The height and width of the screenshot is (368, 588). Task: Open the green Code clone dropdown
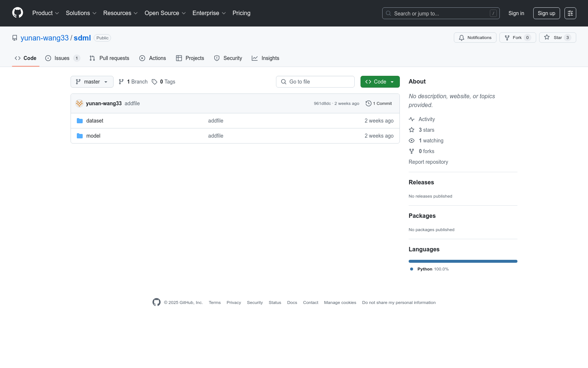pyautogui.click(x=380, y=82)
